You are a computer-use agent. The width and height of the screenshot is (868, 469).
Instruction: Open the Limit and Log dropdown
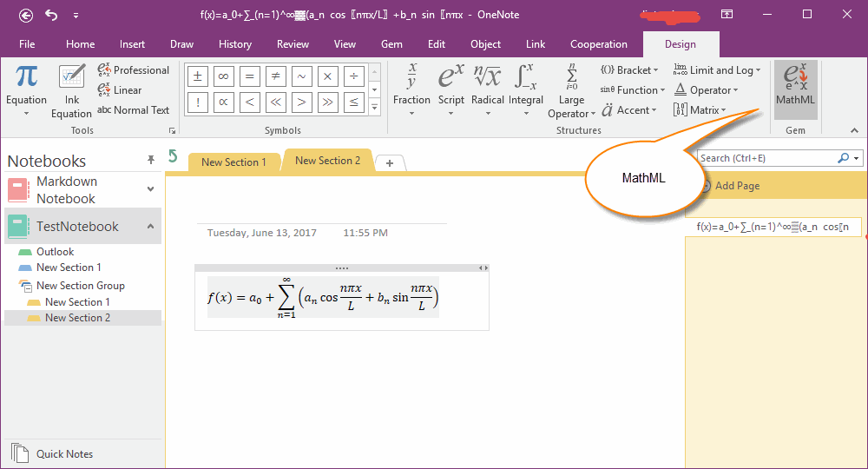717,70
